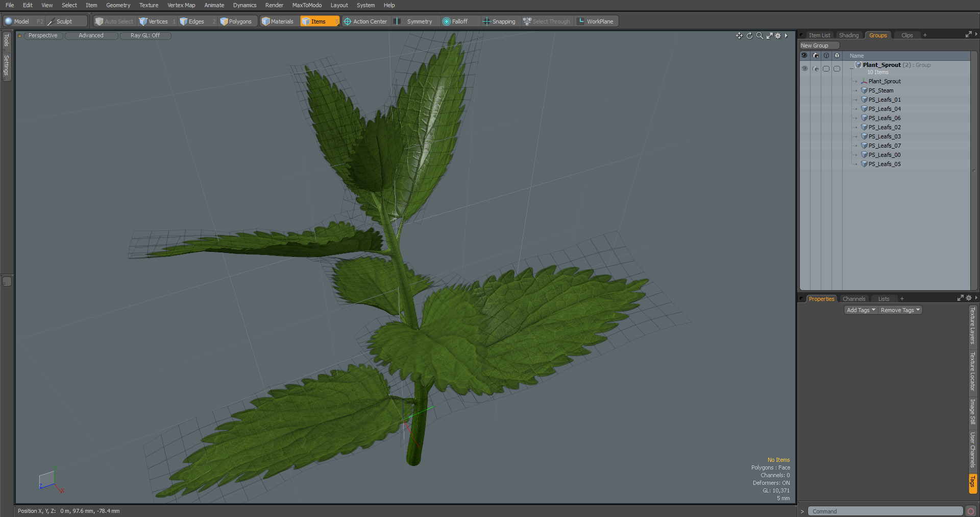This screenshot has height=517, width=980.
Task: Toggle first checkbox on Plant_Sprout group row
Action: coord(826,68)
